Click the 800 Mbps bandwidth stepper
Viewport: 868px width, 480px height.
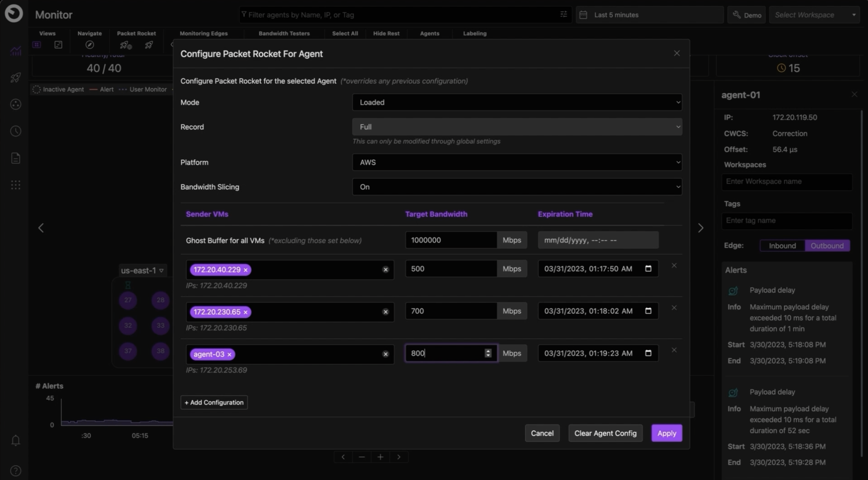point(488,353)
